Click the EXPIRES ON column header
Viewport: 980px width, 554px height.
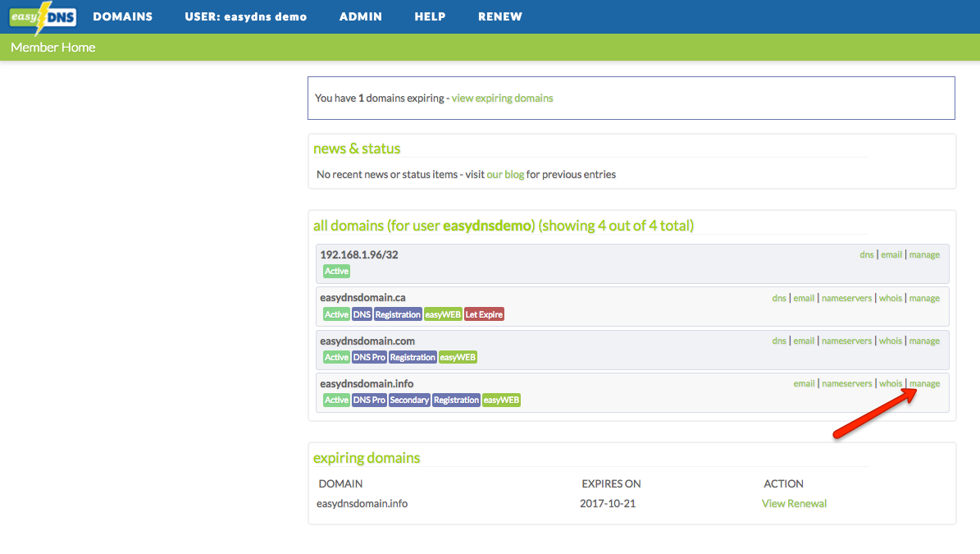point(611,484)
